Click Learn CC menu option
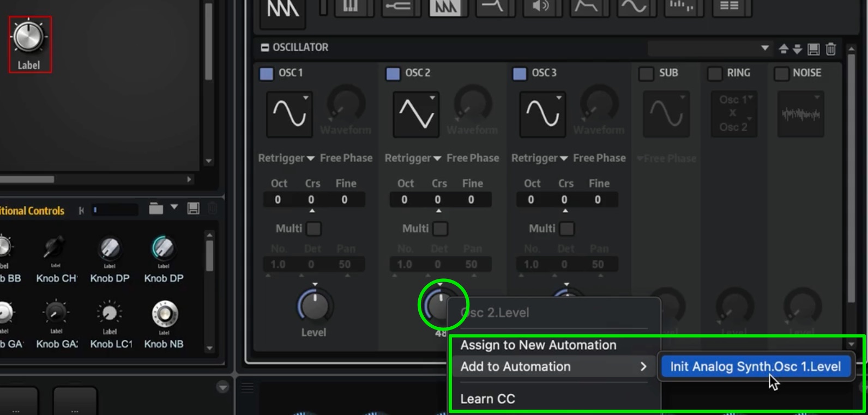 tap(487, 399)
